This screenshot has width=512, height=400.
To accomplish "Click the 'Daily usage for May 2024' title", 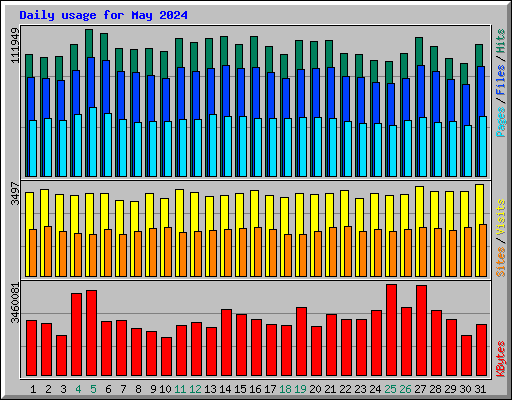I will coord(103,15).
